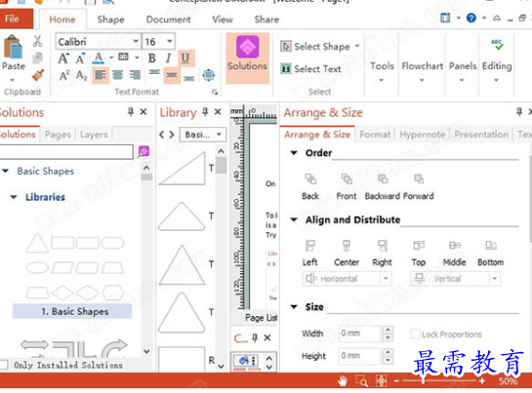Click Back order button

coord(310,186)
